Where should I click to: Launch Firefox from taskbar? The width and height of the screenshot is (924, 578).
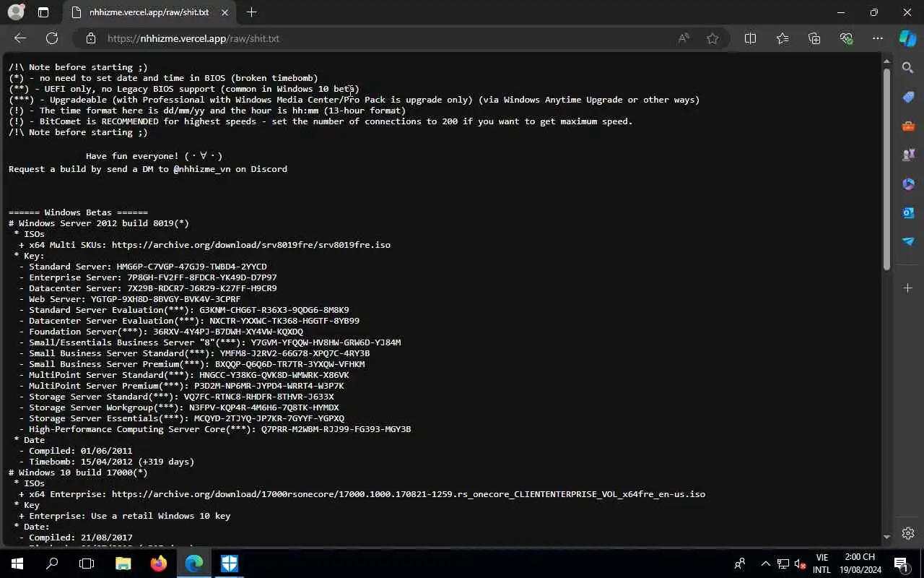pos(158,563)
